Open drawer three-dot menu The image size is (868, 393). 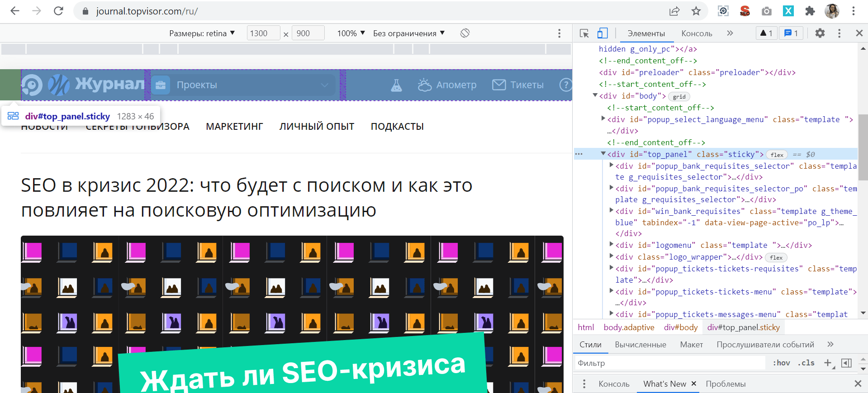(584, 384)
